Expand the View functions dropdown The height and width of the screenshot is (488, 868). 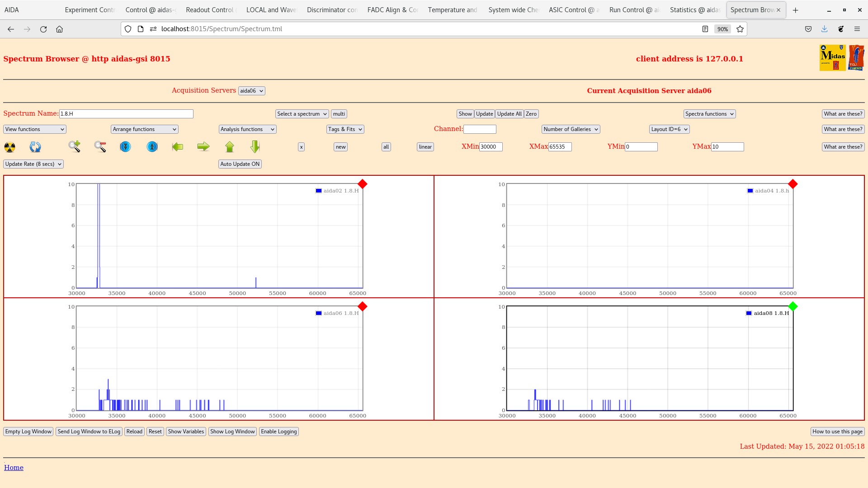click(x=35, y=129)
